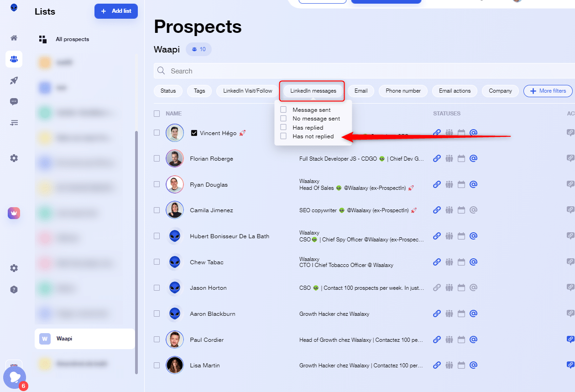Tick the checkbox for Lisa Martin

coord(157,365)
